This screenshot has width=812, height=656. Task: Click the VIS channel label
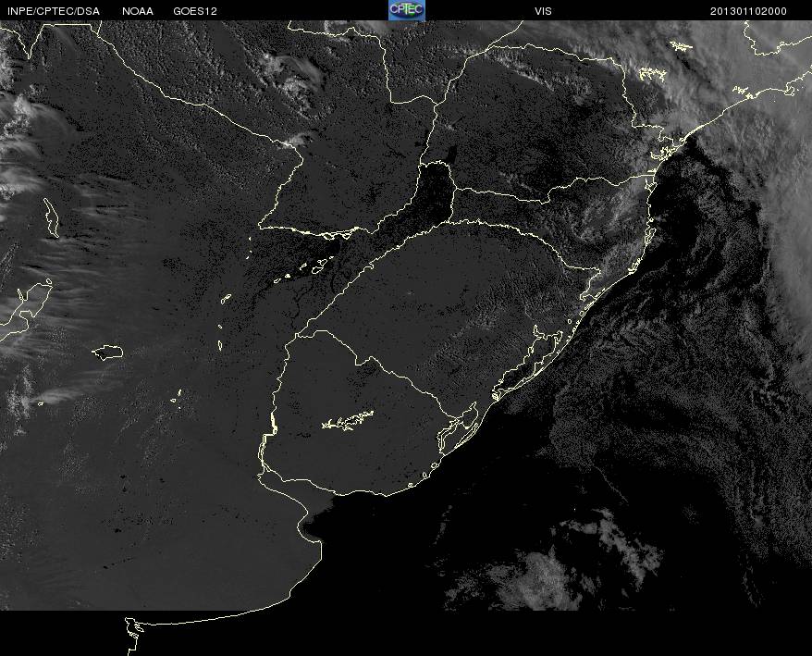click(543, 11)
